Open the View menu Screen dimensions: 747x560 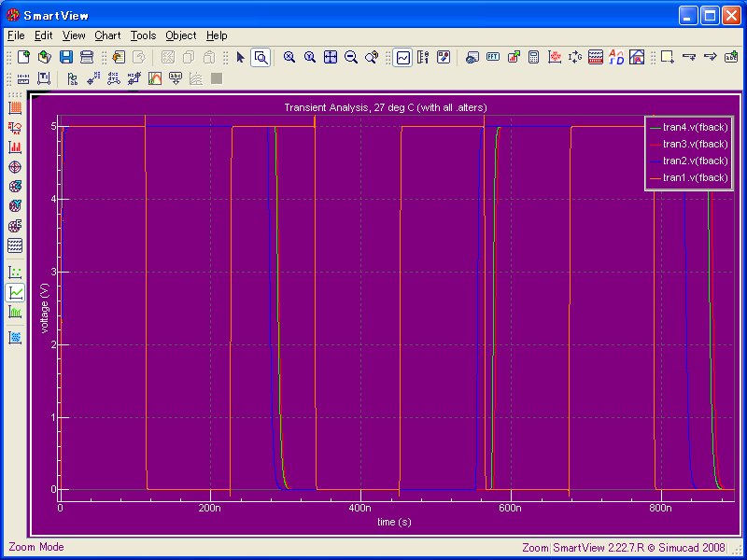point(74,35)
